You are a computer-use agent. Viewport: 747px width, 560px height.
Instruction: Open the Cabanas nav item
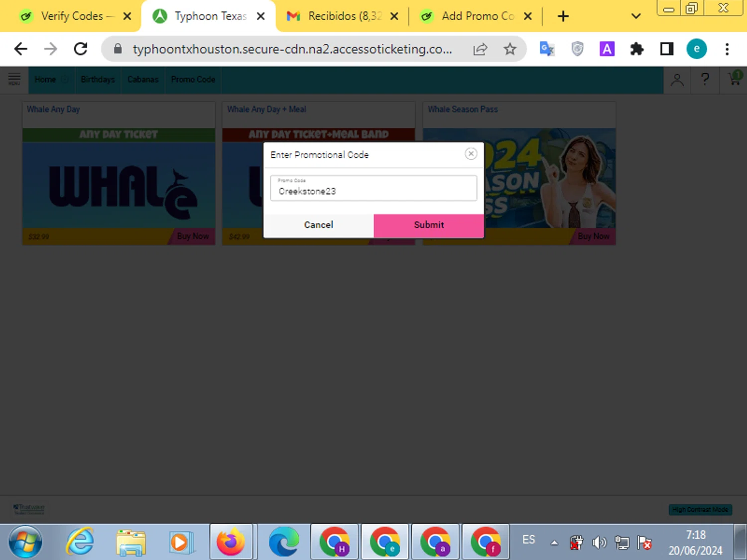(x=143, y=79)
